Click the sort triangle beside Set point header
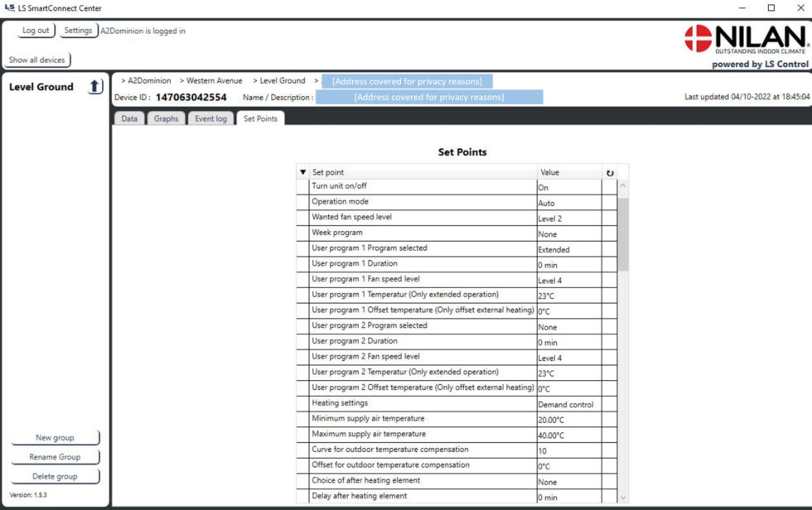Viewport: 812px width, 510px height. coord(303,171)
